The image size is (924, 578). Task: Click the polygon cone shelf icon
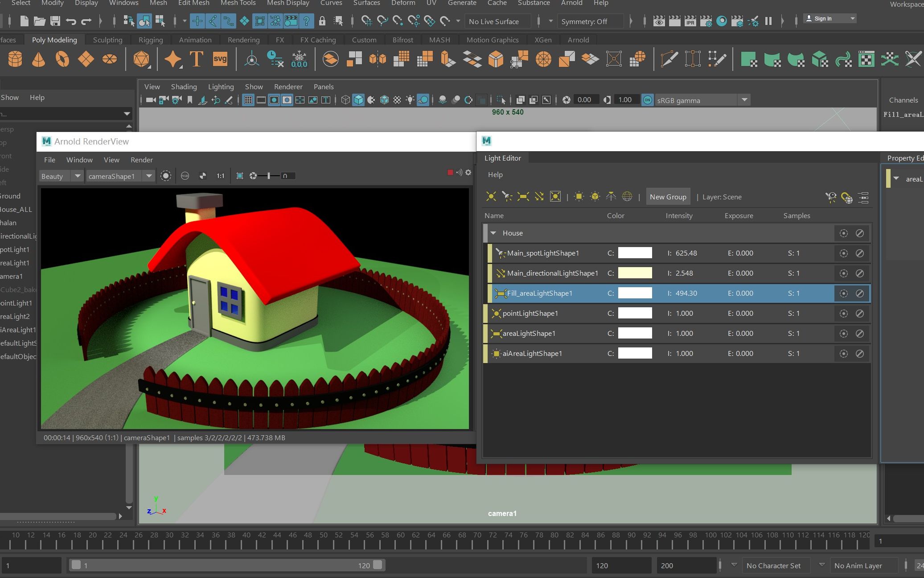[x=39, y=59]
